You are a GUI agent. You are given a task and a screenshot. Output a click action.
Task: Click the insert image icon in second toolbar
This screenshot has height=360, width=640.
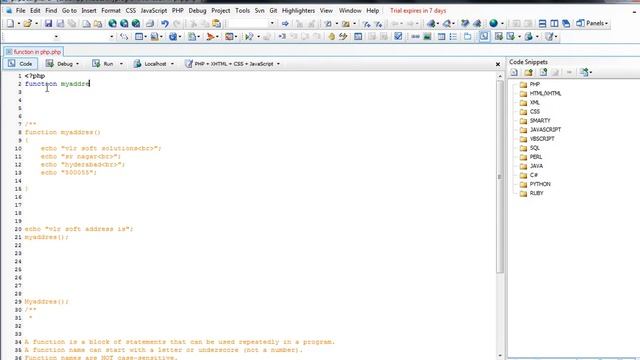427,37
